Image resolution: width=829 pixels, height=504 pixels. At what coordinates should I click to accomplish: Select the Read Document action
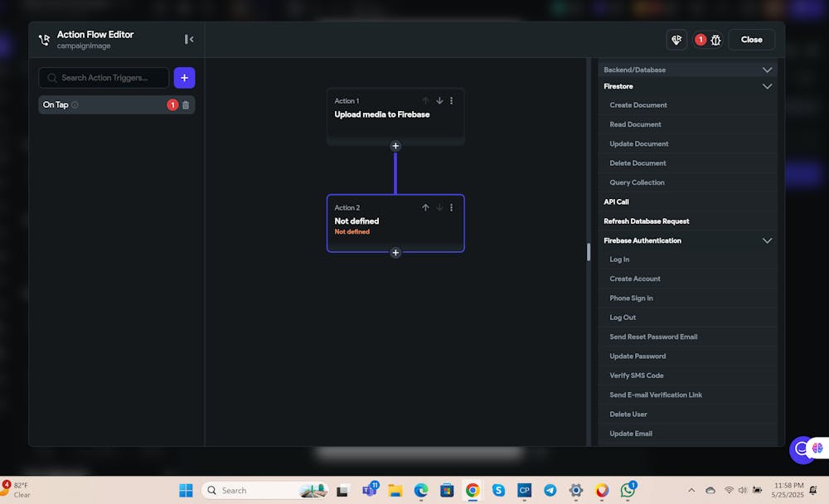coord(688,124)
